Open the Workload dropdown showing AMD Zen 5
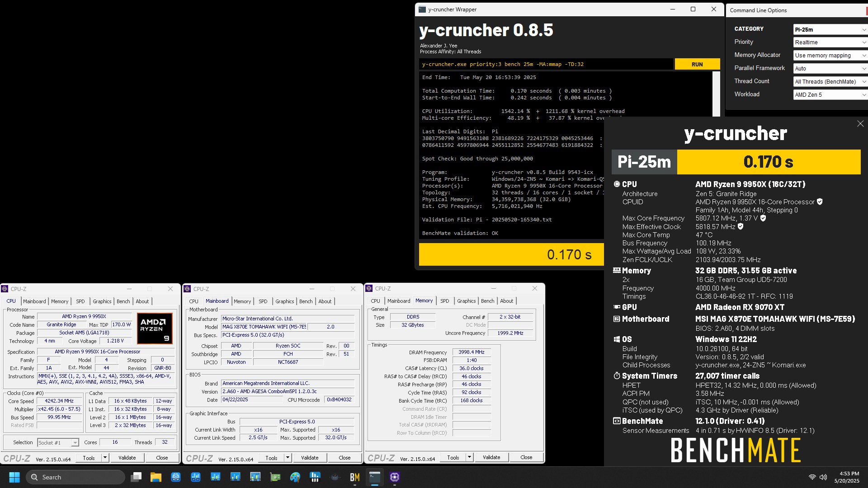 [830, 95]
